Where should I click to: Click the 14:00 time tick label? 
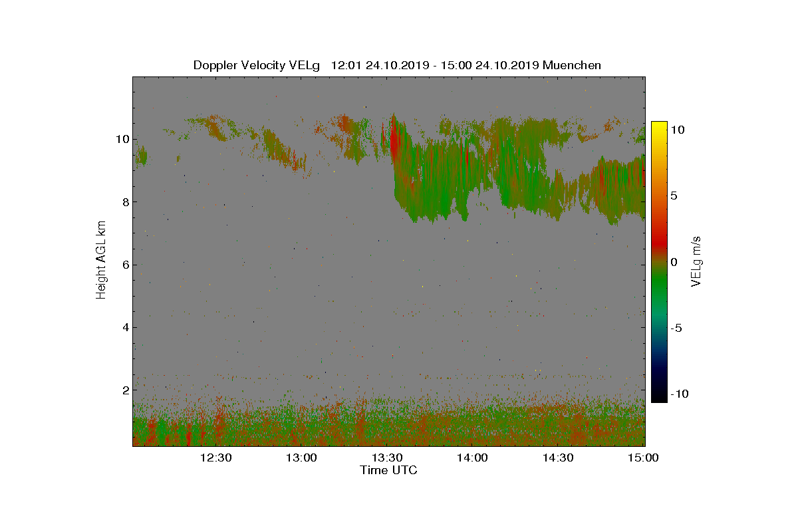473,458
